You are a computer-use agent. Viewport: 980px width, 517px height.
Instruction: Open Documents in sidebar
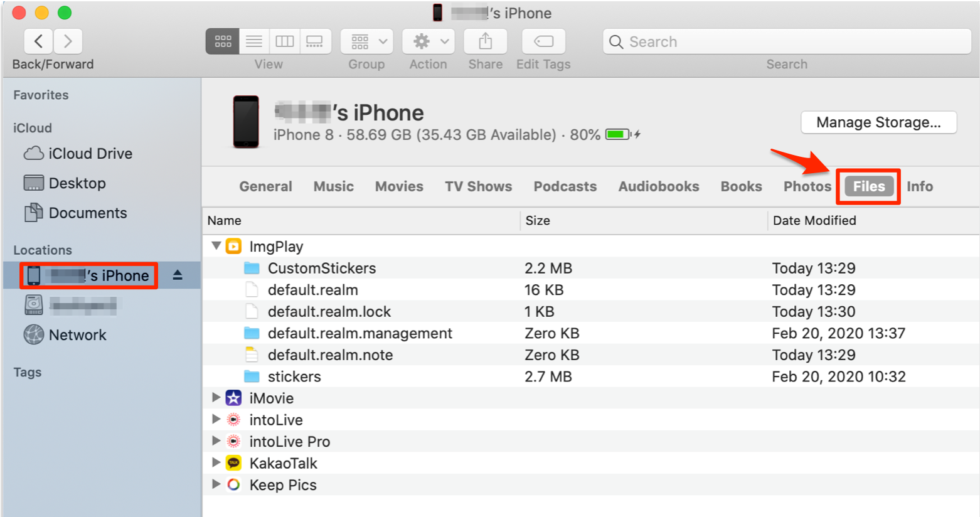(x=76, y=213)
